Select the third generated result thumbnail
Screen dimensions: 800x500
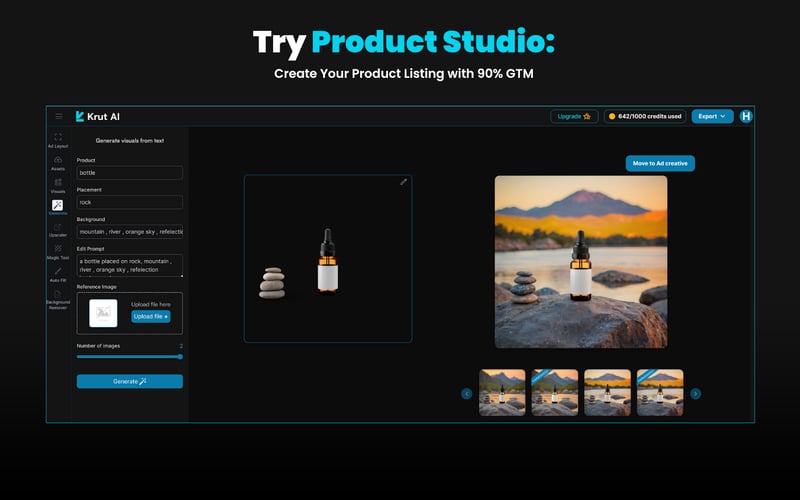point(607,392)
